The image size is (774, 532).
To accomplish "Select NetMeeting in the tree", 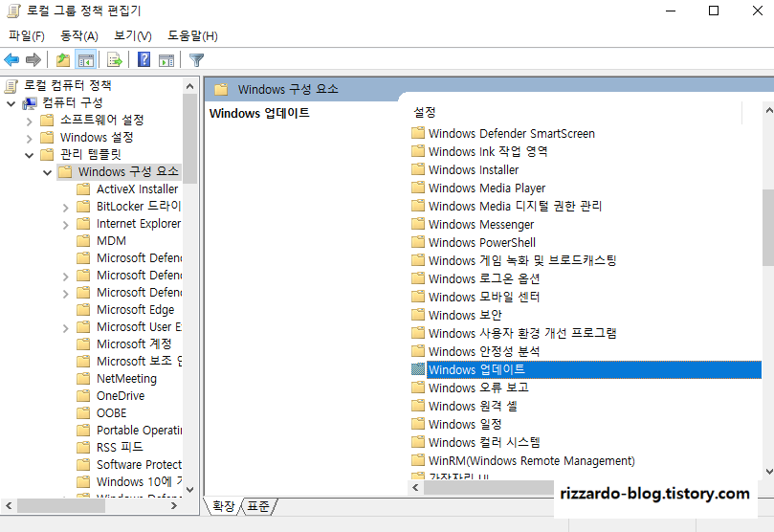I will click(x=126, y=379).
